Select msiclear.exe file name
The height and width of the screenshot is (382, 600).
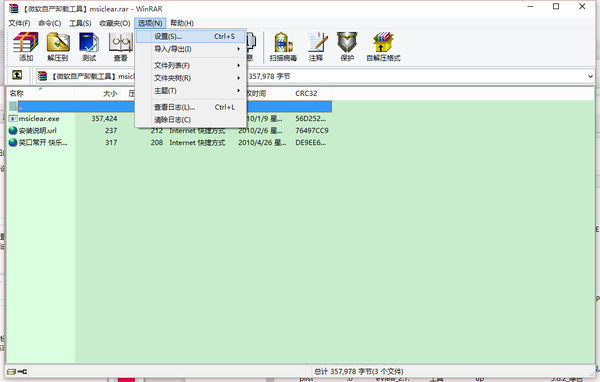(39, 119)
